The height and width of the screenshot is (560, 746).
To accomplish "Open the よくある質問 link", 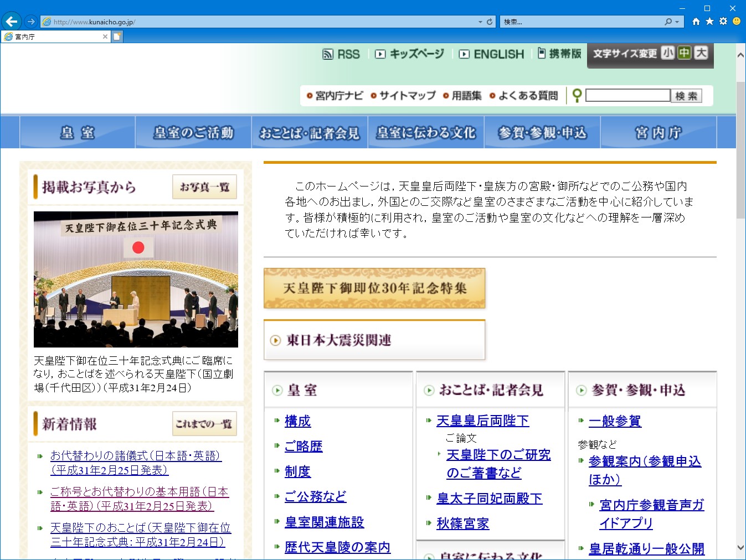I will point(524,96).
